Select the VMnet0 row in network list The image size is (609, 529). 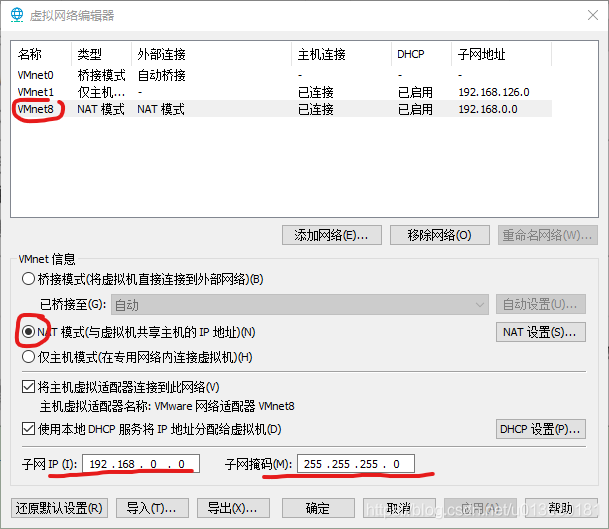click(x=36, y=75)
